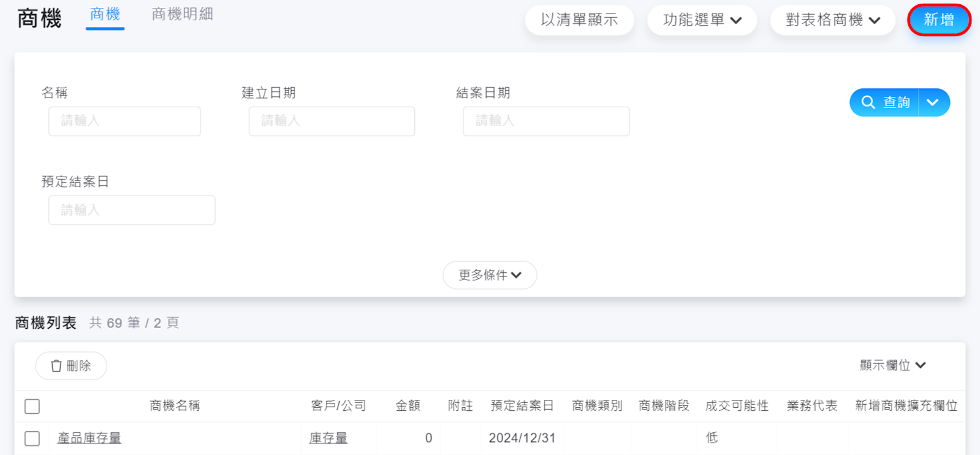Open the arrow dropdown beside 查詢

933,102
